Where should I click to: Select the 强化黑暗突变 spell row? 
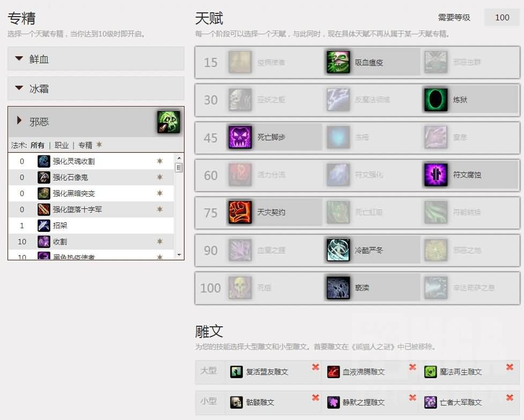click(x=91, y=193)
